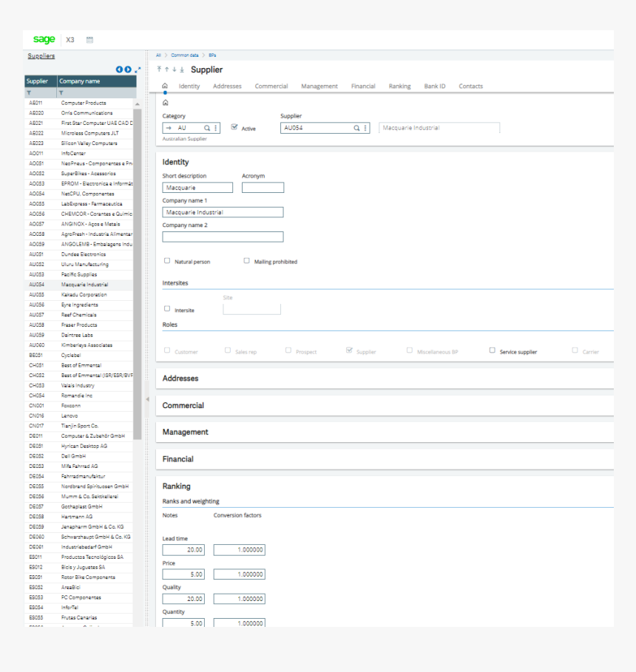Click the Sage logo

point(44,40)
